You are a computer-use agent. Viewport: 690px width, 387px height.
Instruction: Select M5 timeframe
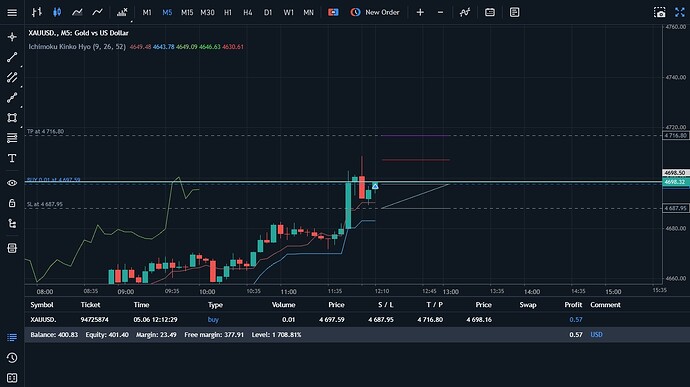(167, 12)
